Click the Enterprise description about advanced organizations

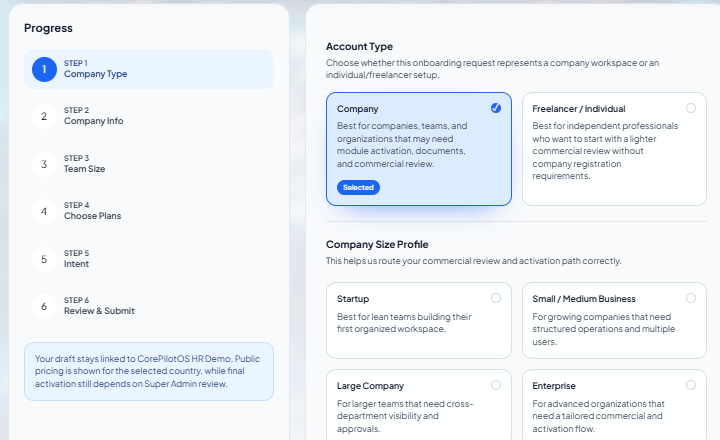click(x=598, y=416)
